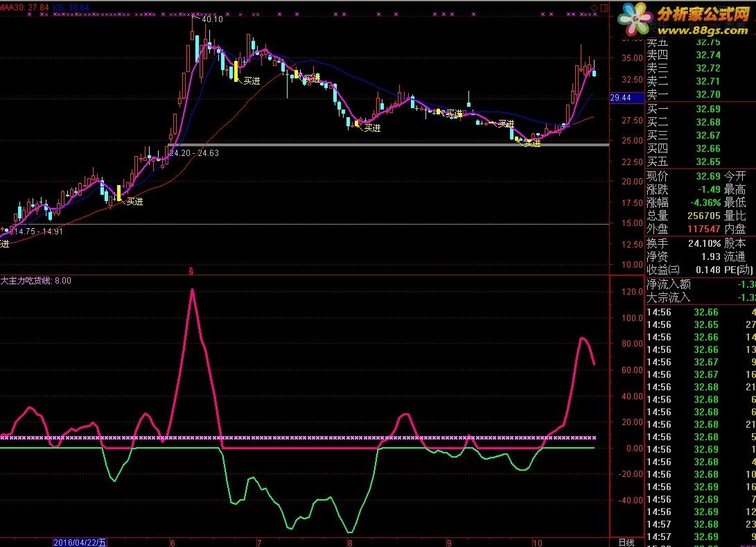Click the 涨幅 -4.36% value
This screenshot has width=756, height=547.
pos(705,202)
